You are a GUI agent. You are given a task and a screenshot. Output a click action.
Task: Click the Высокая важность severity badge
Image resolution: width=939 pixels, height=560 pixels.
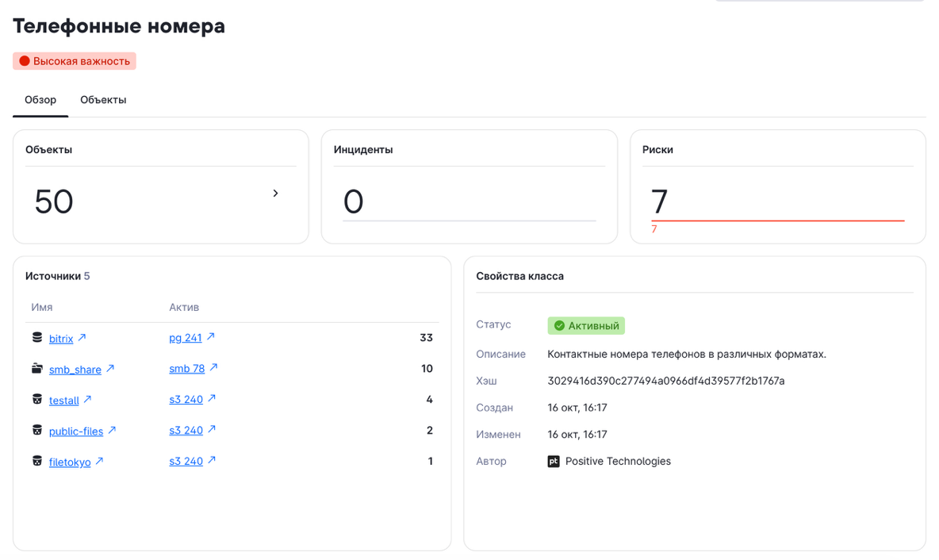[x=75, y=61]
